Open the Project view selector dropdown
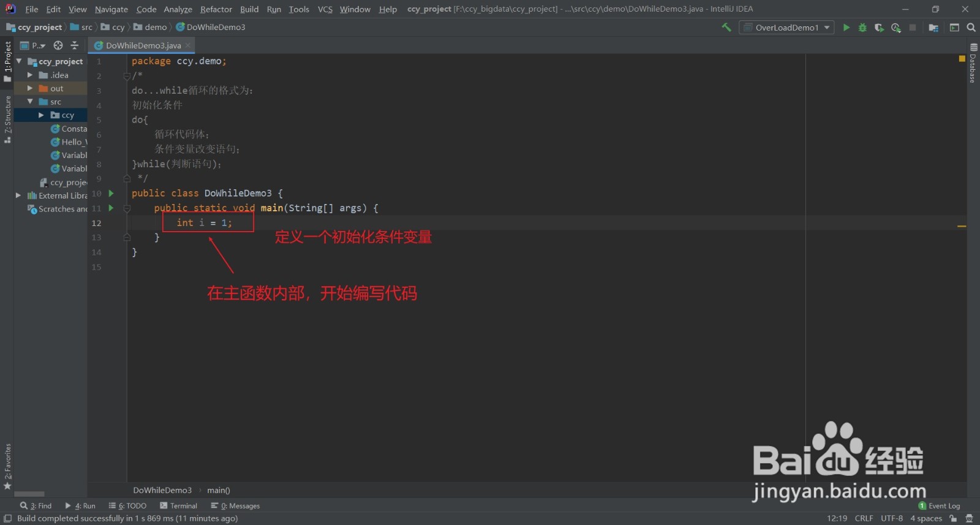This screenshot has width=980, height=525. tap(33, 45)
